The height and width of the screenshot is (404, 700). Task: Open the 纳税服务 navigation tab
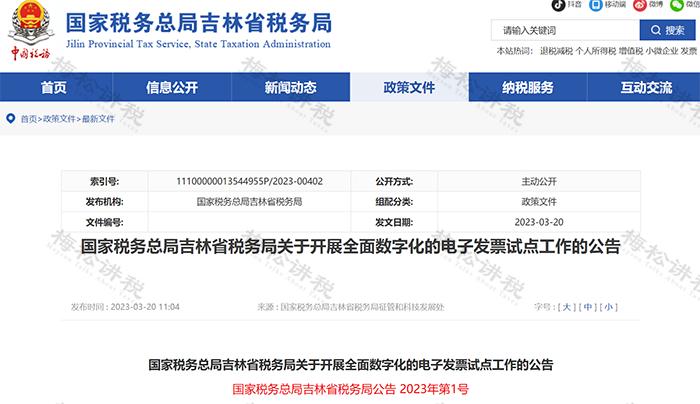[x=528, y=87]
